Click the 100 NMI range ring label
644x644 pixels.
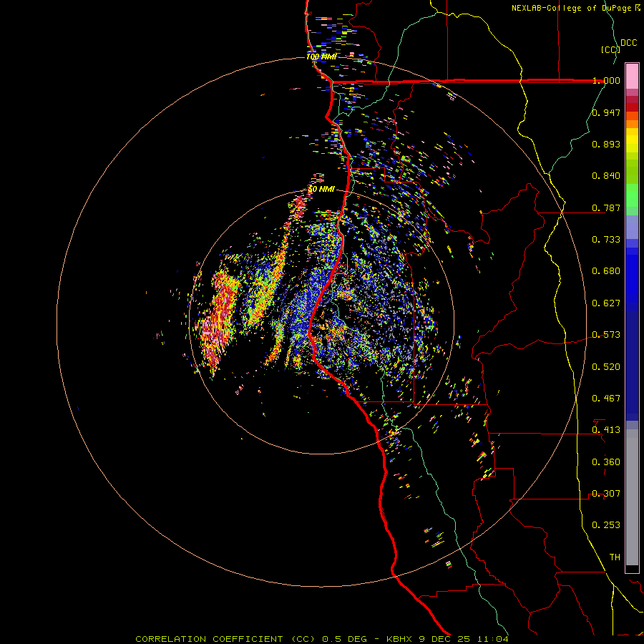(x=321, y=57)
